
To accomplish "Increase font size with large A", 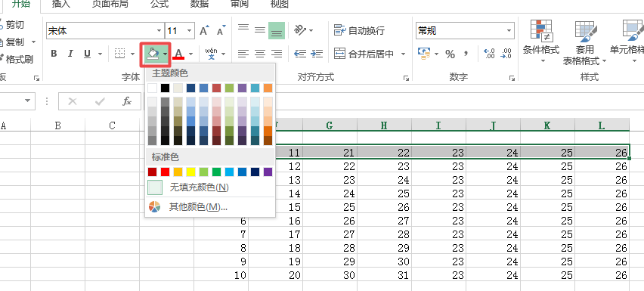I will (x=204, y=31).
